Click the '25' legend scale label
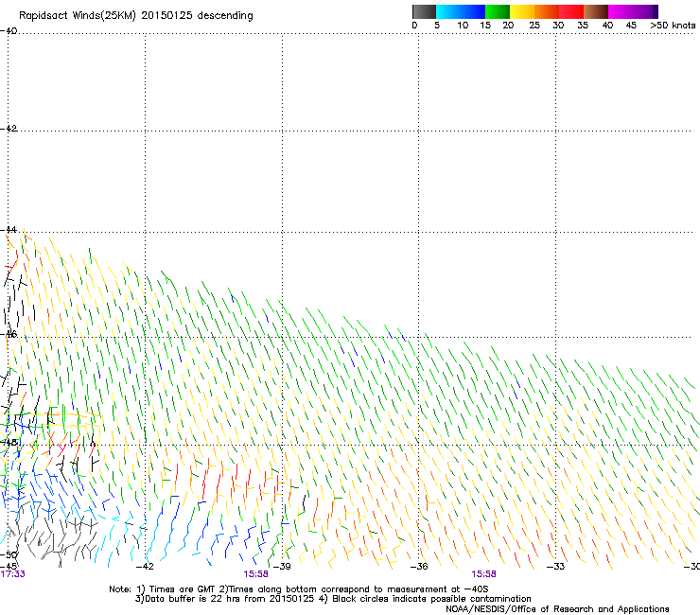700x615 pixels. [534, 25]
